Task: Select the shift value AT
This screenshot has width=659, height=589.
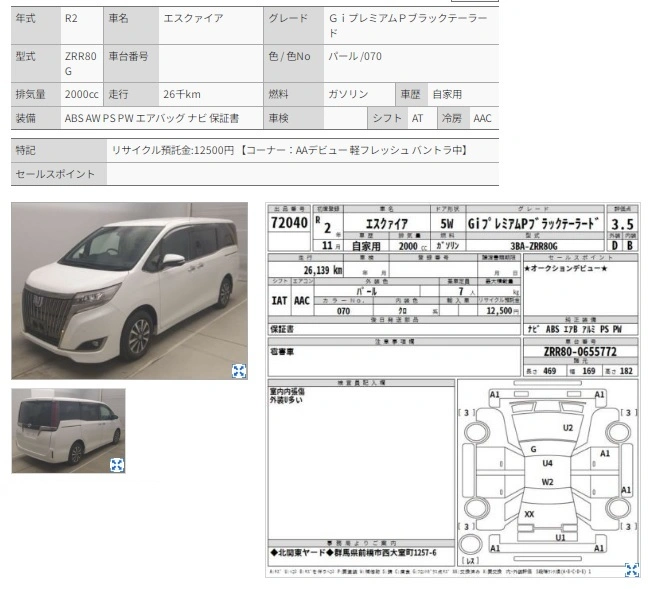Action: click(417, 118)
